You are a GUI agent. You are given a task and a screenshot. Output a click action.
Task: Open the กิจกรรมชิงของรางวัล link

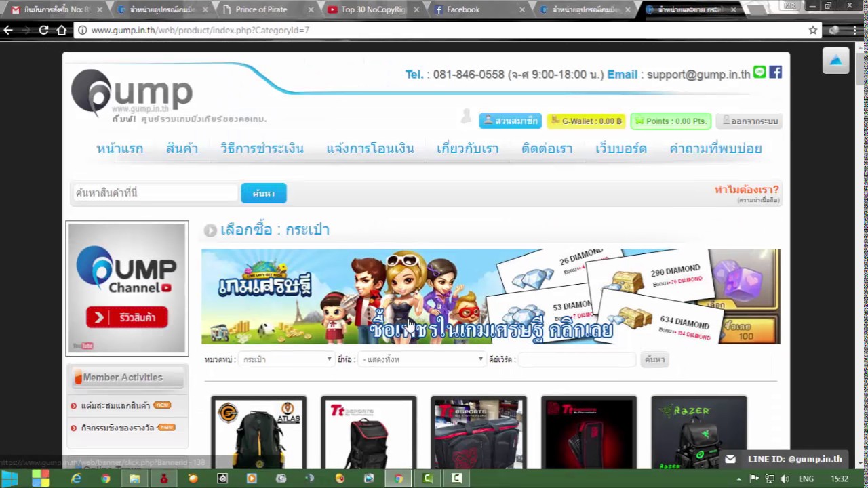(x=117, y=428)
